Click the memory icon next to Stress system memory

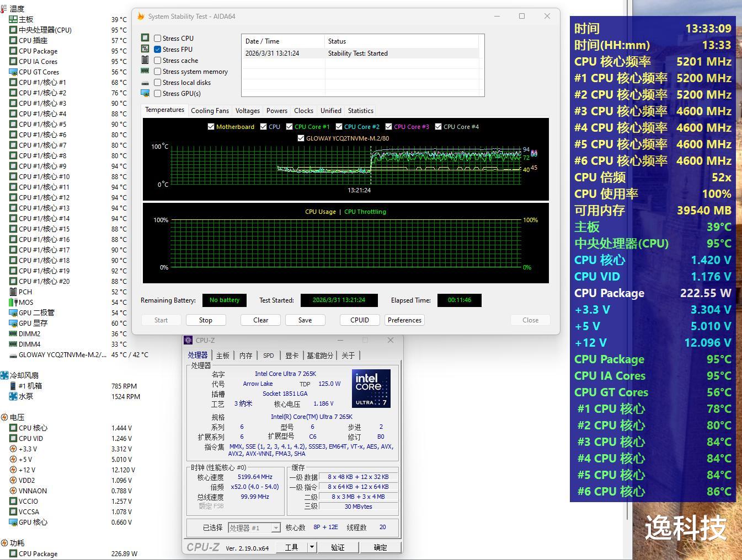(145, 71)
